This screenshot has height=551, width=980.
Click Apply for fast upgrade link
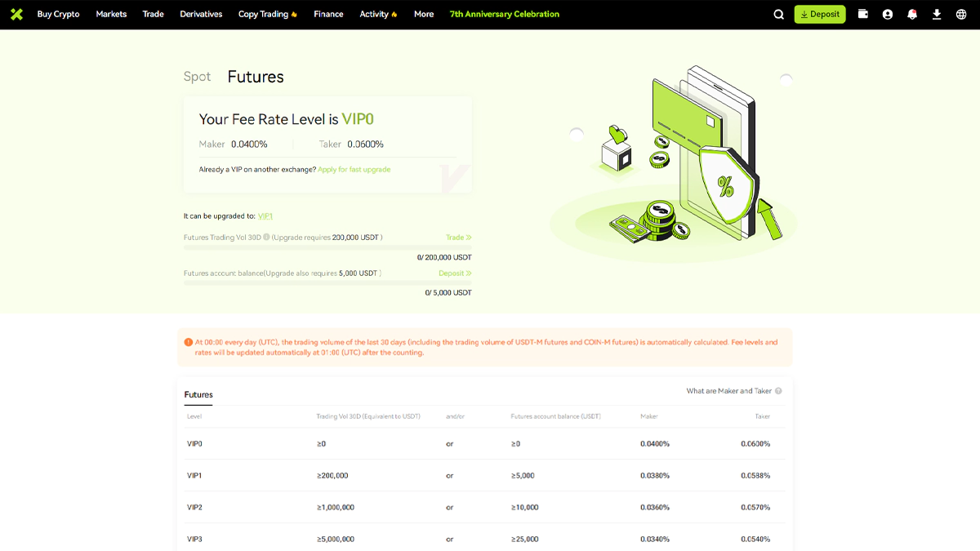354,170
